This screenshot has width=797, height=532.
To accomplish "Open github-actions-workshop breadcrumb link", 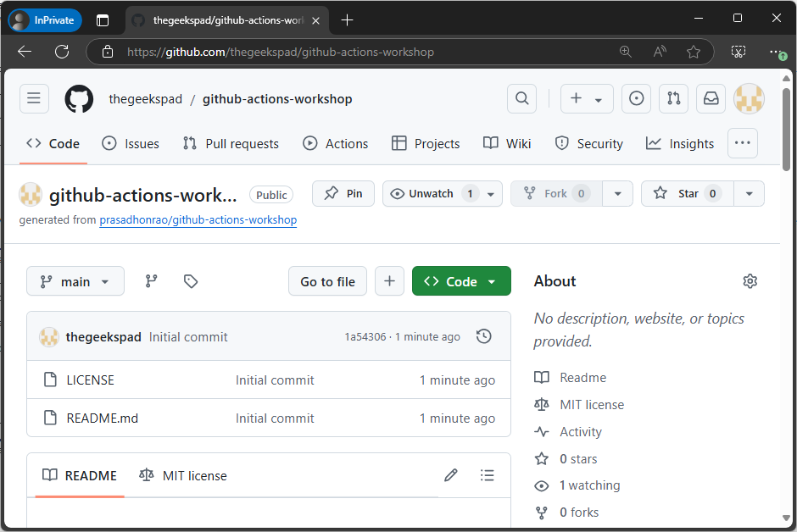I will 277,99.
